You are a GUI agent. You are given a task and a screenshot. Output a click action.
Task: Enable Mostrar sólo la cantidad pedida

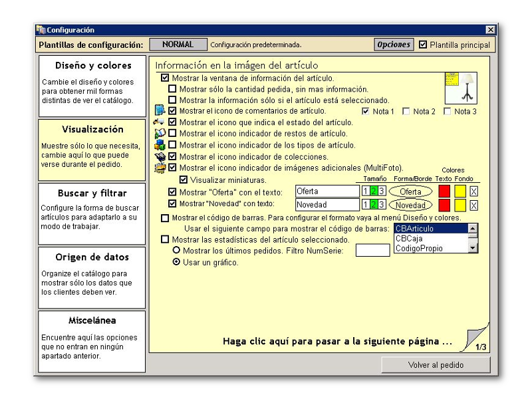click(x=172, y=89)
